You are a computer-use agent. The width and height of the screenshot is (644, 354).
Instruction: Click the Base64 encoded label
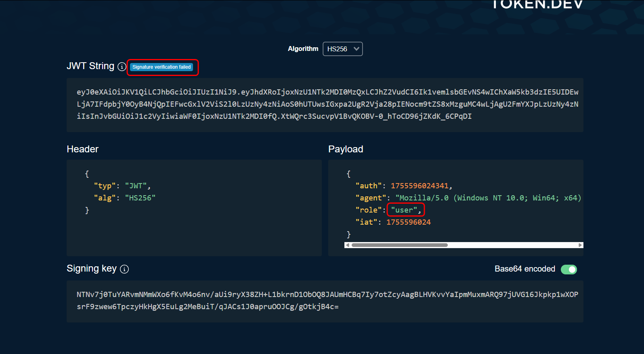point(524,269)
